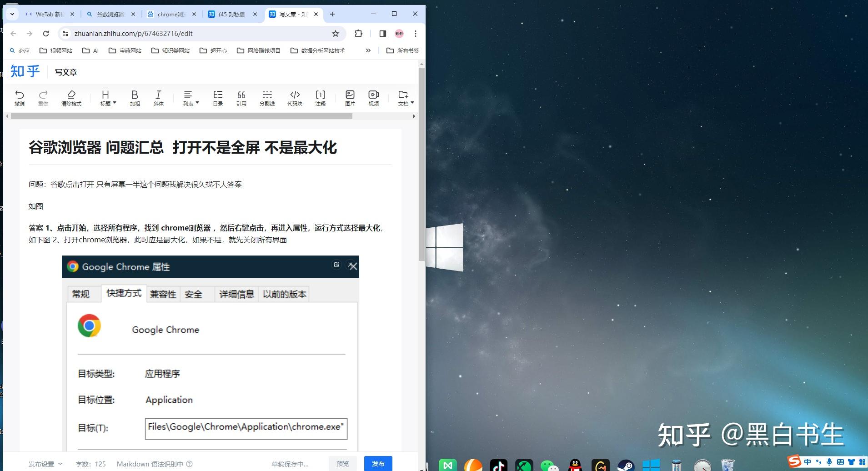The height and width of the screenshot is (471, 868).
Task: Go forward in browser history
Action: 30,34
